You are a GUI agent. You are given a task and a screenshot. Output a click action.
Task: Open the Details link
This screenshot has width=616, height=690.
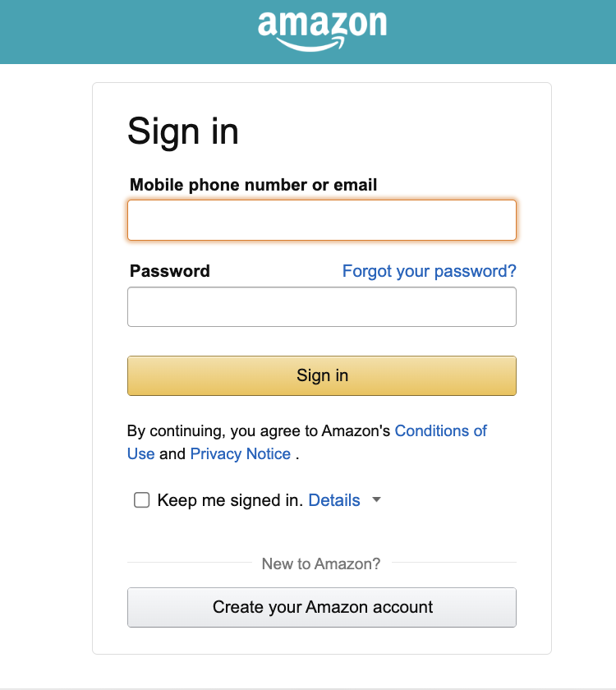334,500
